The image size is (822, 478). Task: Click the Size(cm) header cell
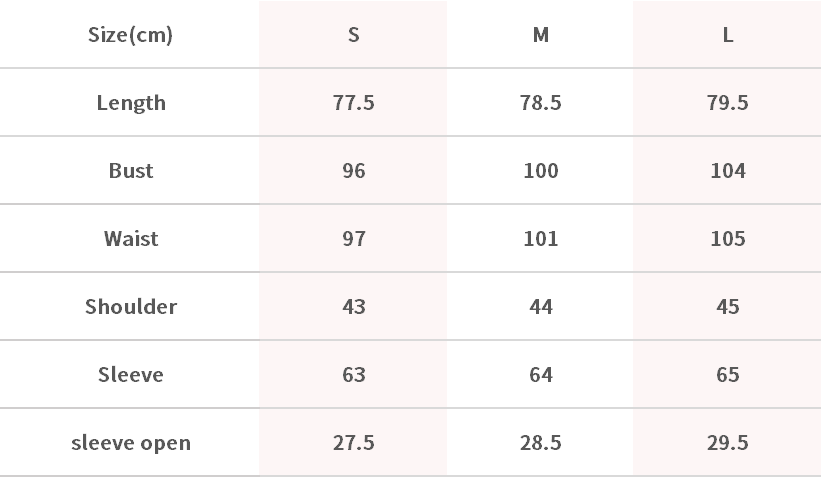[130, 35]
